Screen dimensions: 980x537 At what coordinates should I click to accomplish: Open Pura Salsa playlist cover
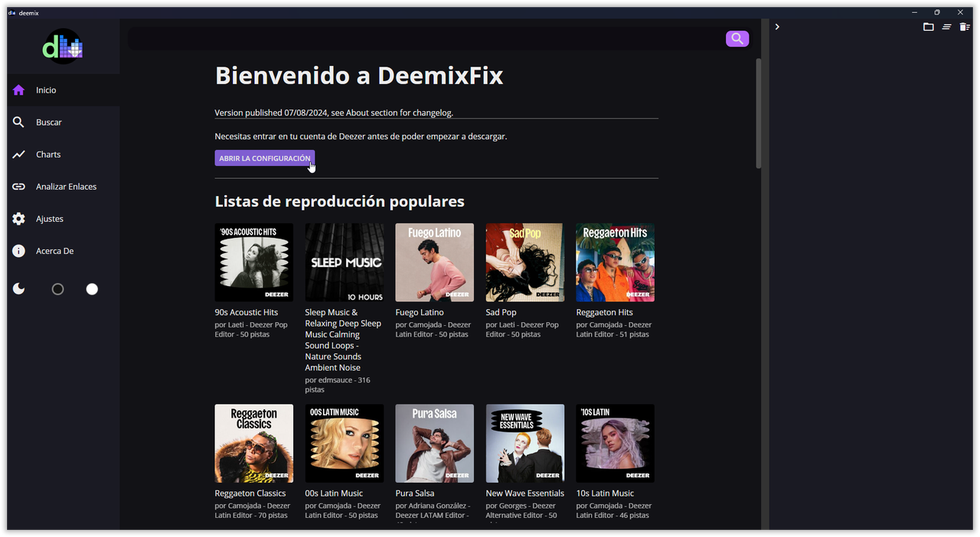coord(435,444)
